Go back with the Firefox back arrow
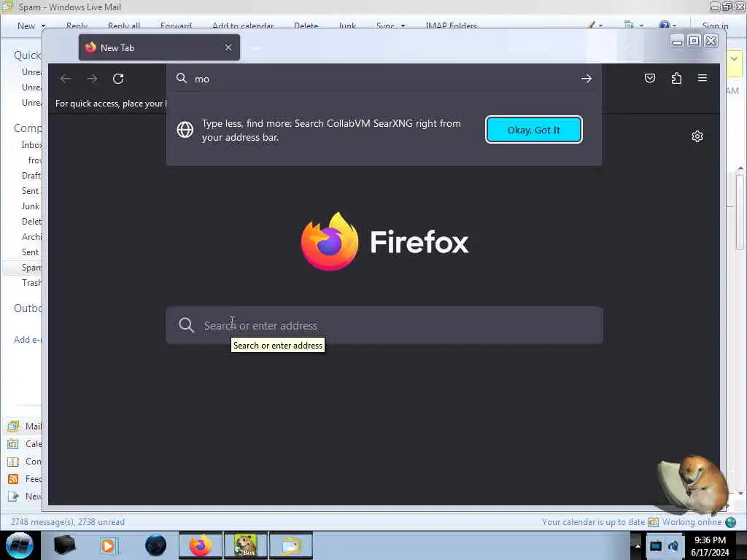 (x=66, y=79)
